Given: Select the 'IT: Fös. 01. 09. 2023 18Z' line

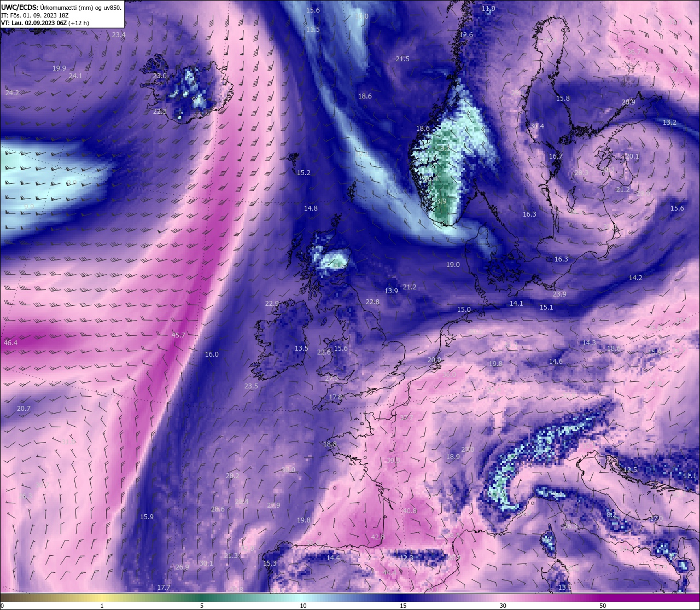Looking at the screenshot, I should 35,15.
